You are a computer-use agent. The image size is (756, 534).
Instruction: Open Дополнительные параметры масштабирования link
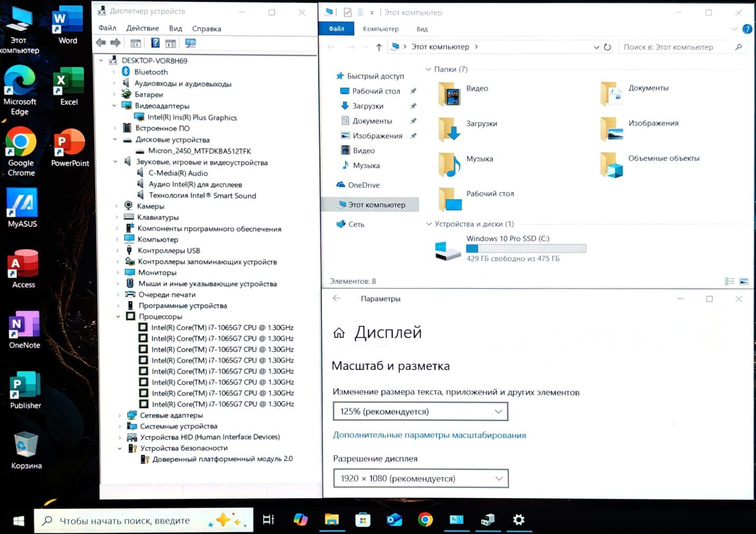(x=429, y=435)
